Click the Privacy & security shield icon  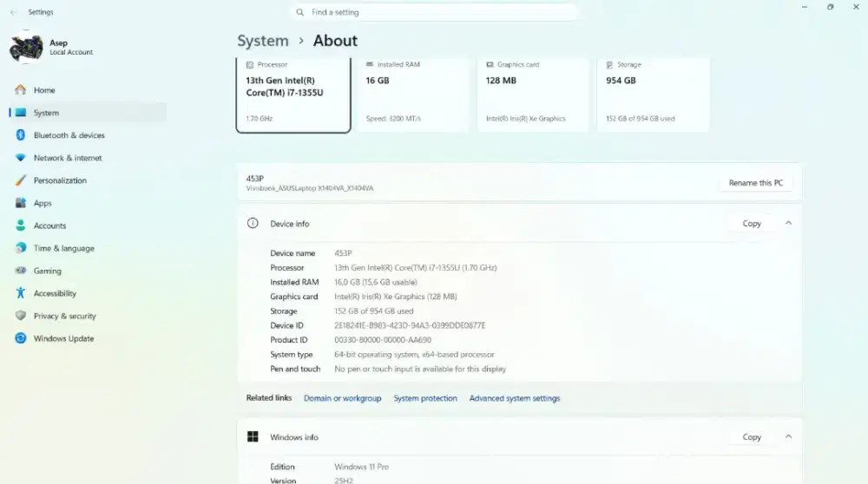pyautogui.click(x=21, y=316)
